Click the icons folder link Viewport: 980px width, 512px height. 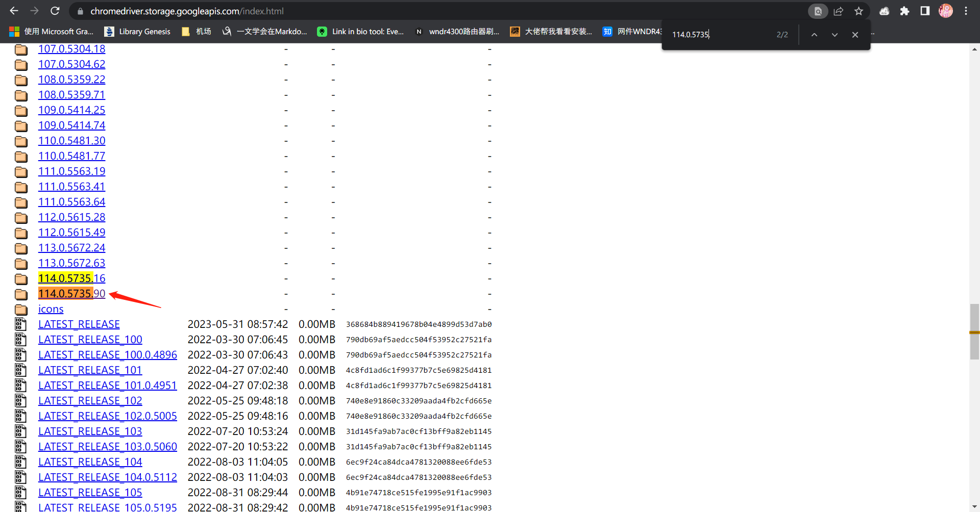click(51, 309)
